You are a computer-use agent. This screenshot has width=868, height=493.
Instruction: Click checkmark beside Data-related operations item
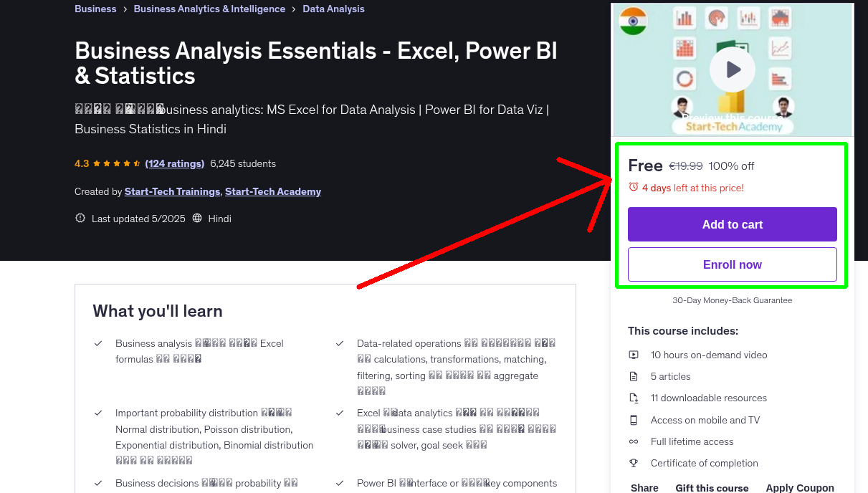coord(340,343)
